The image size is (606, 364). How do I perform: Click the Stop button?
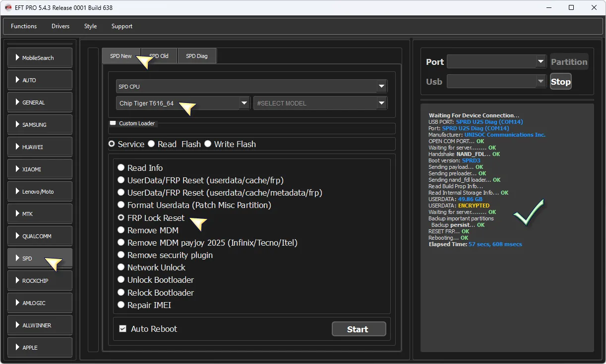pos(560,82)
